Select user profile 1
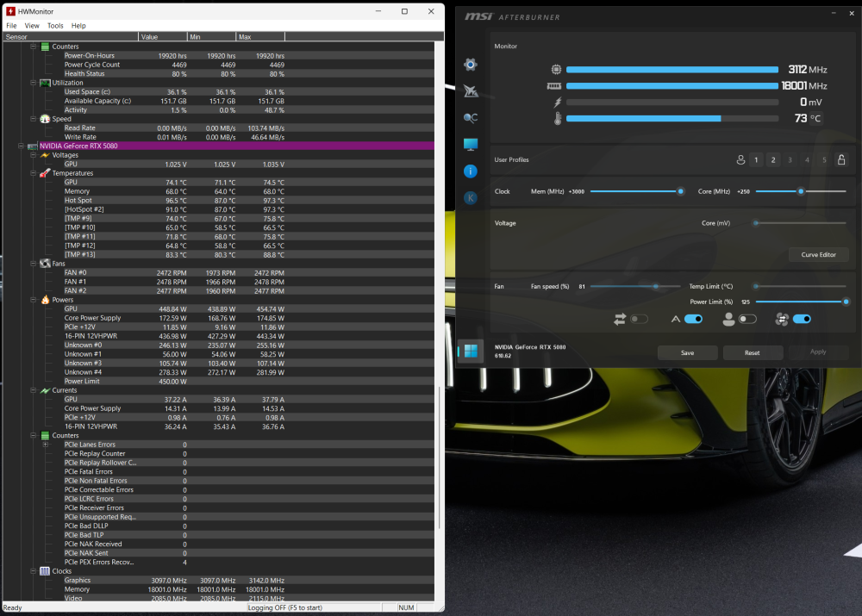 pyautogui.click(x=756, y=160)
